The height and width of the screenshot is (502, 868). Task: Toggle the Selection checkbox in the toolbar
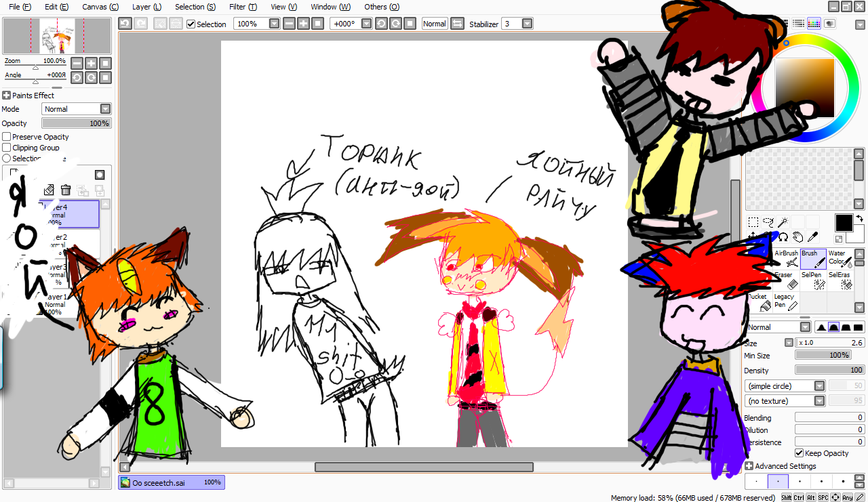(x=191, y=24)
